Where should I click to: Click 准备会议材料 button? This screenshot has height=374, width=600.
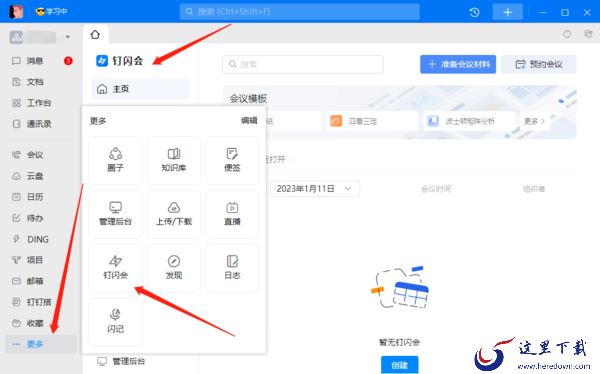pos(458,64)
